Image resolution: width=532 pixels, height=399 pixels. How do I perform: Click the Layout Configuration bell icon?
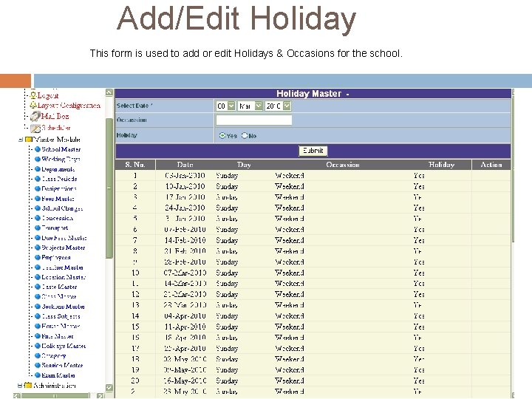33,105
